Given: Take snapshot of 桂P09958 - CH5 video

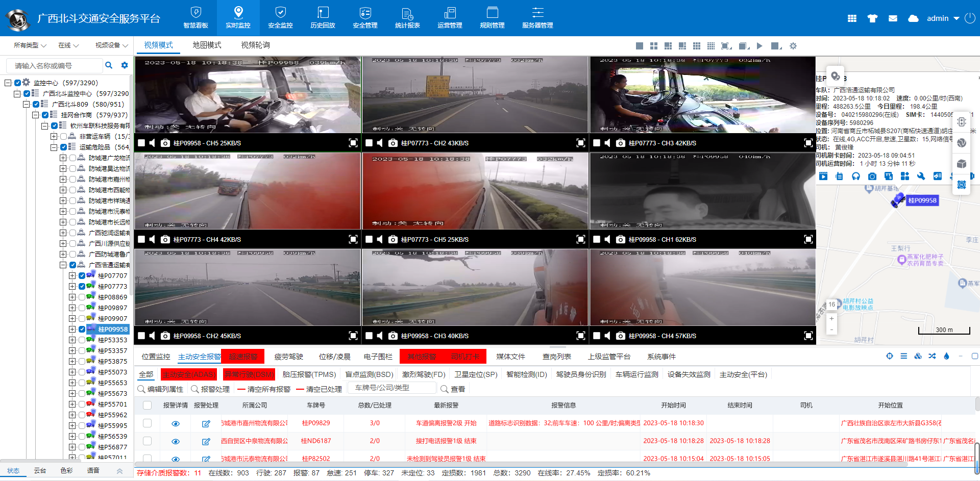Looking at the screenshot, I should [165, 143].
